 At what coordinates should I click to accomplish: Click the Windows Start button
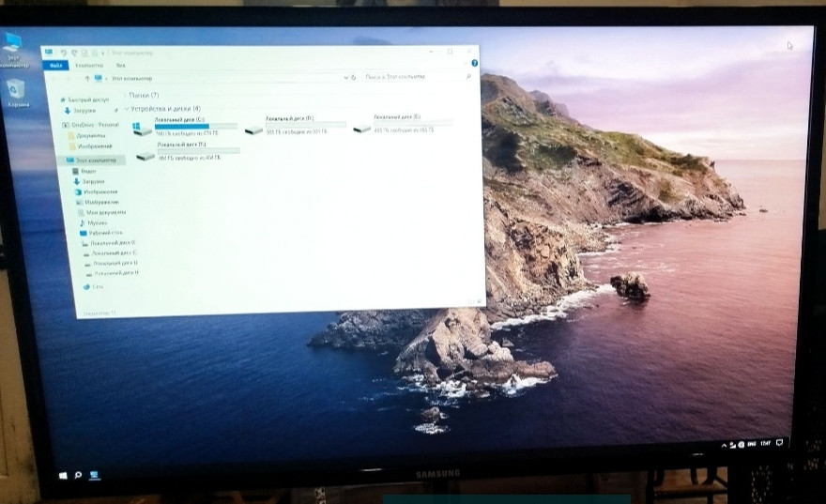click(x=63, y=476)
